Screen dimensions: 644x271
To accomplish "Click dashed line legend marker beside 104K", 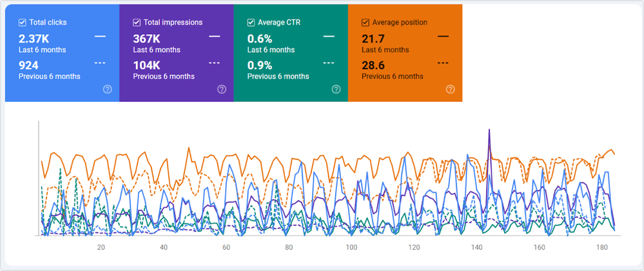I will (x=214, y=63).
